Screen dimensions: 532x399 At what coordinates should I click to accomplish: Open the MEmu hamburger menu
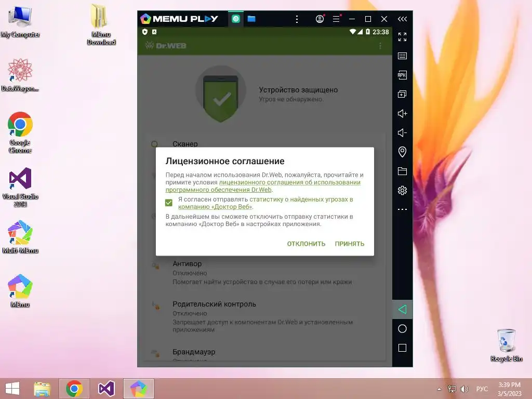point(336,19)
